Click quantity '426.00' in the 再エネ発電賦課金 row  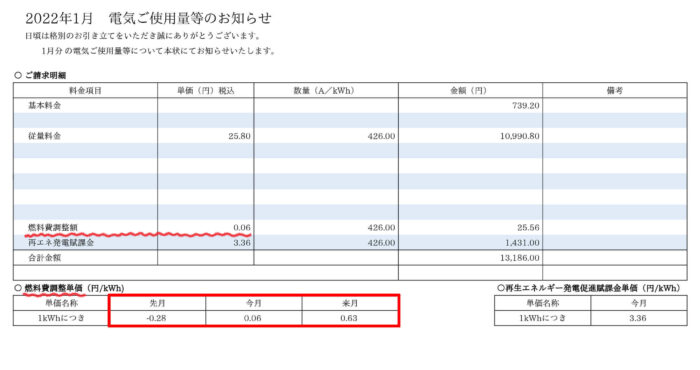click(381, 243)
